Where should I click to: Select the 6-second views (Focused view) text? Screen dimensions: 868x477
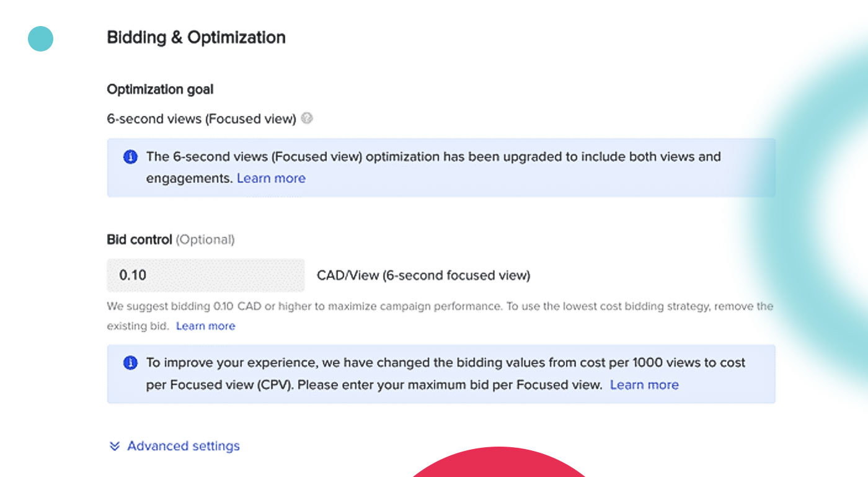point(201,118)
